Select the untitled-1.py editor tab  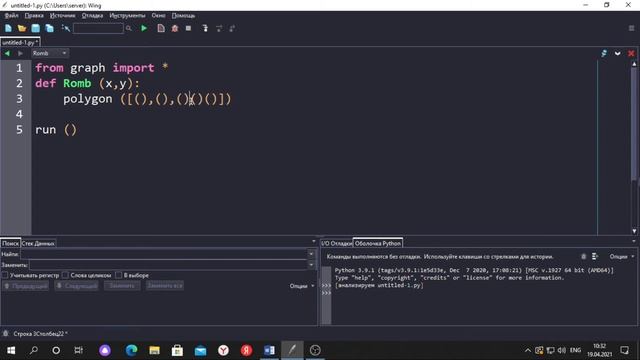(20, 42)
